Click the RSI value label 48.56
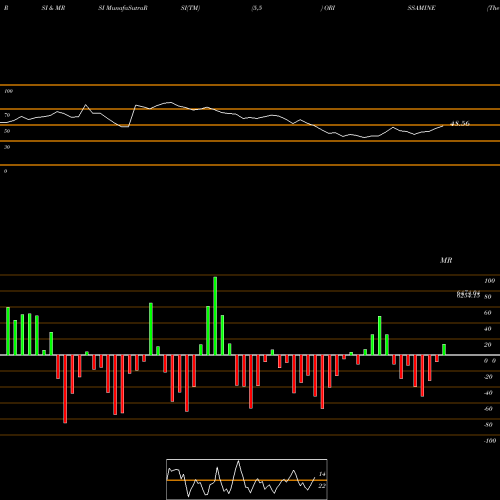The image size is (500, 500). coord(460,124)
